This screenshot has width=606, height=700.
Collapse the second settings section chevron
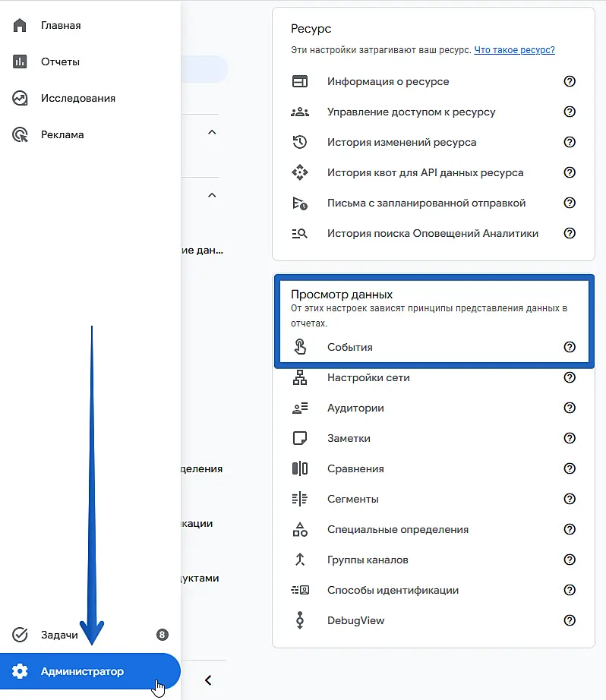pyautogui.click(x=212, y=195)
